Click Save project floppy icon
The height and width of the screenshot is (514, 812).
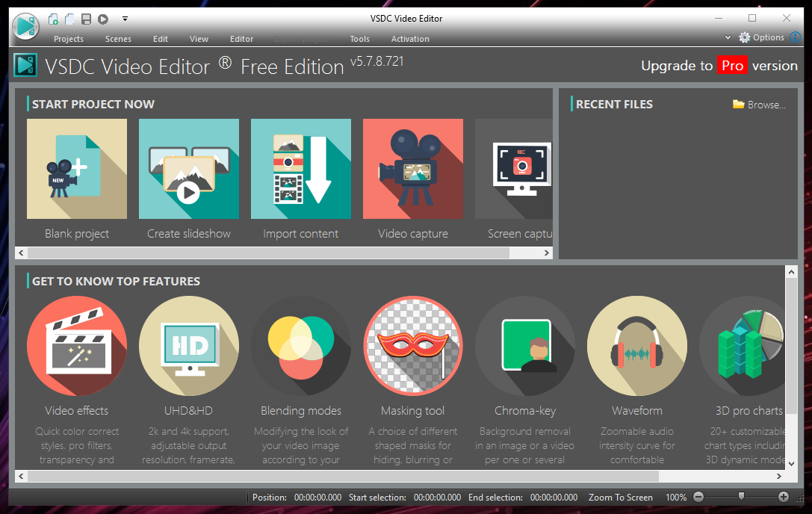pos(87,19)
